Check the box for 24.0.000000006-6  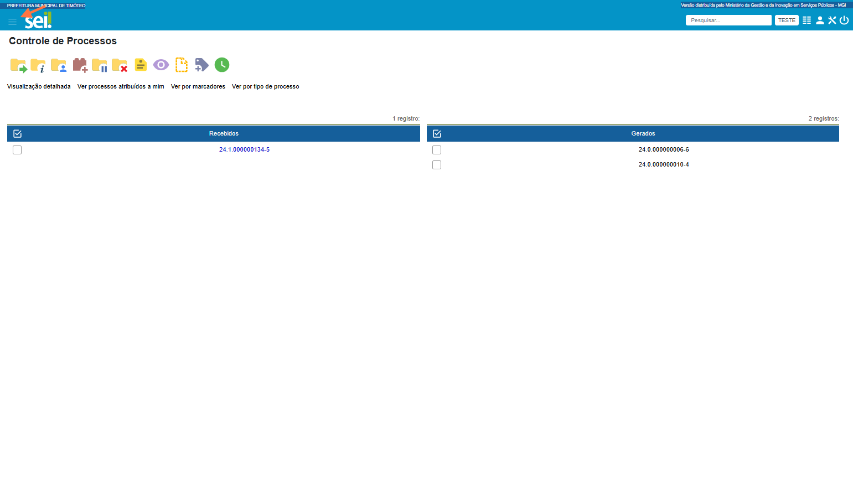tap(437, 150)
